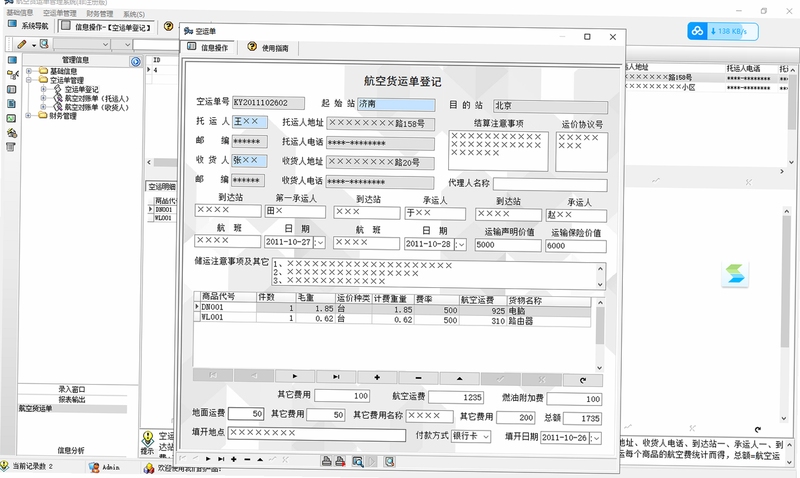The image size is (800, 478).
Task: Click the 起始站 field containing 济南
Action: pyautogui.click(x=396, y=104)
